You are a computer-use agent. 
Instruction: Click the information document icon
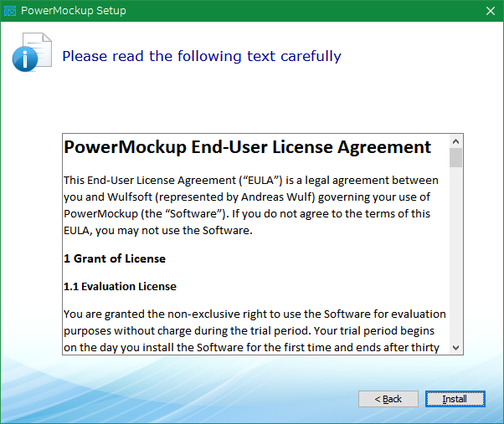(32, 52)
